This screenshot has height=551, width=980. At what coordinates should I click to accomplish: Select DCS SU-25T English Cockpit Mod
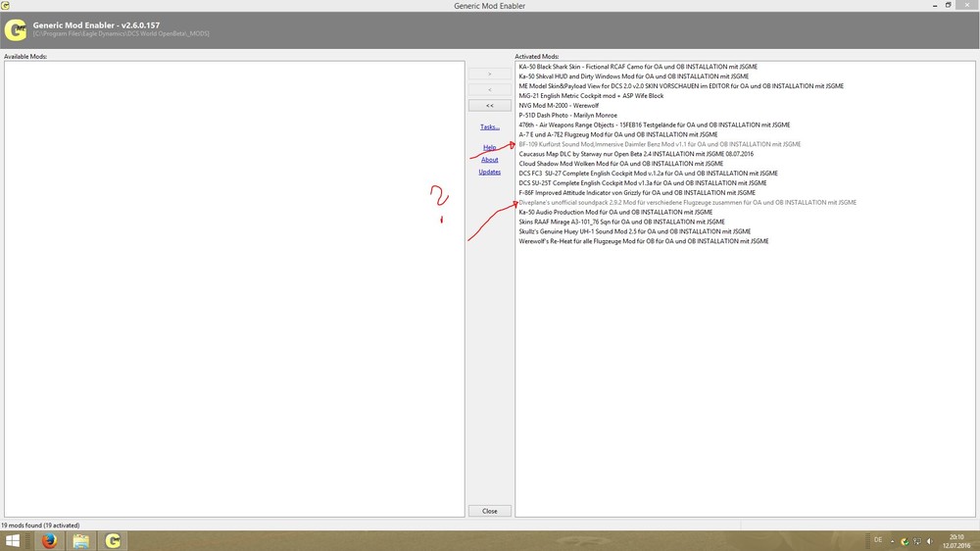coord(642,182)
